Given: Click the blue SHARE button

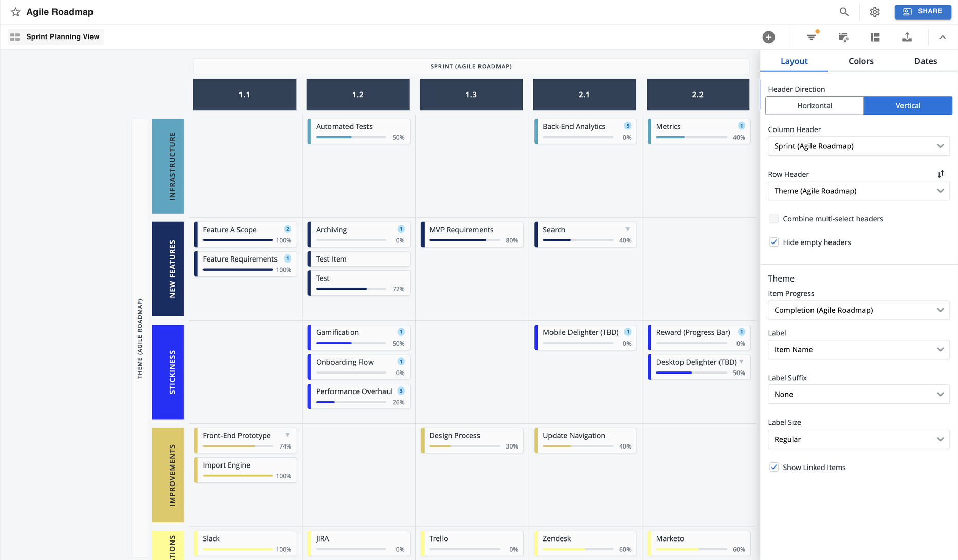Looking at the screenshot, I should (x=923, y=12).
